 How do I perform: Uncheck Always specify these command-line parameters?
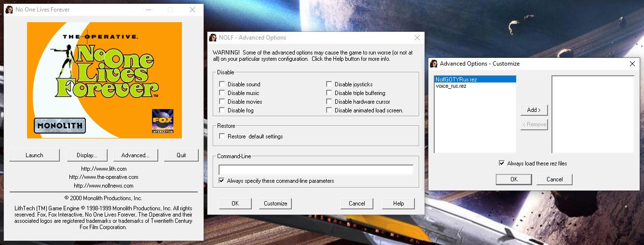point(221,181)
